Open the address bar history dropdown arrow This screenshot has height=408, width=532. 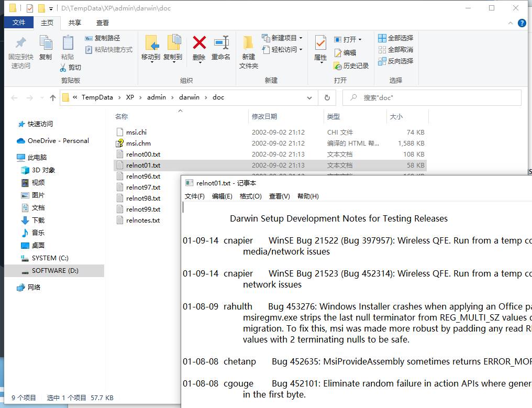tap(309, 97)
